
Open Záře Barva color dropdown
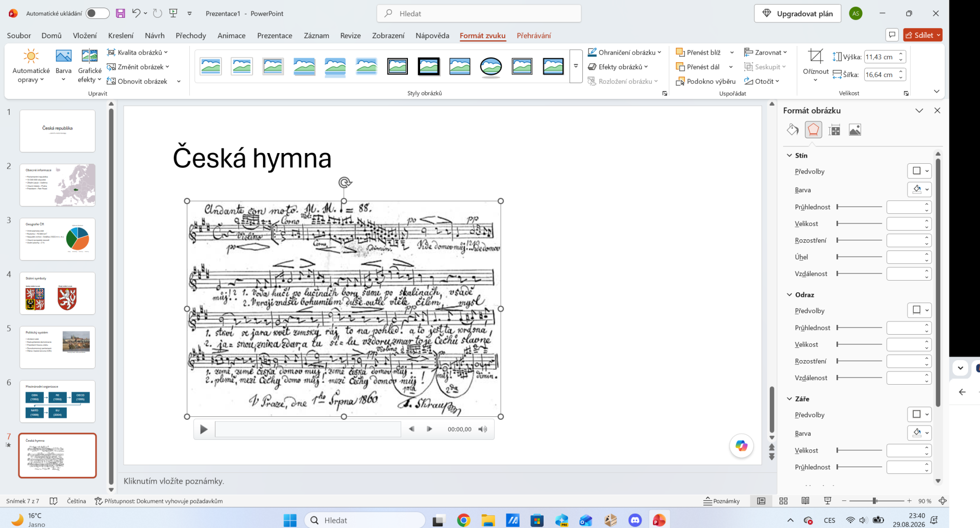coord(919,433)
